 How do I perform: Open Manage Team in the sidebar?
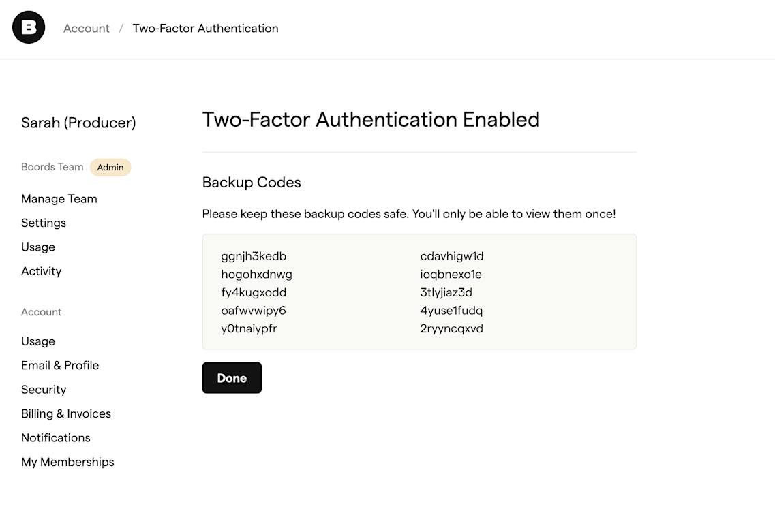click(59, 198)
